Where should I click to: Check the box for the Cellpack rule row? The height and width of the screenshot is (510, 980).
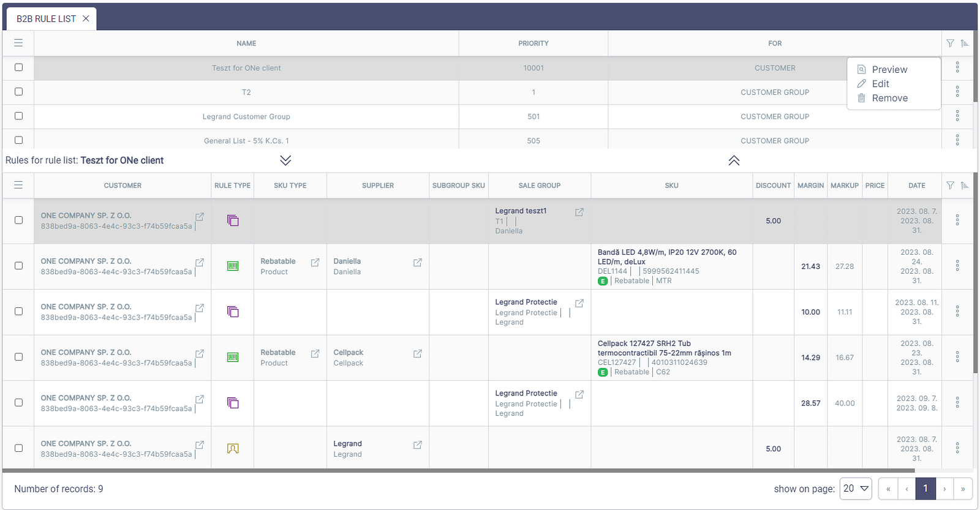(x=18, y=357)
